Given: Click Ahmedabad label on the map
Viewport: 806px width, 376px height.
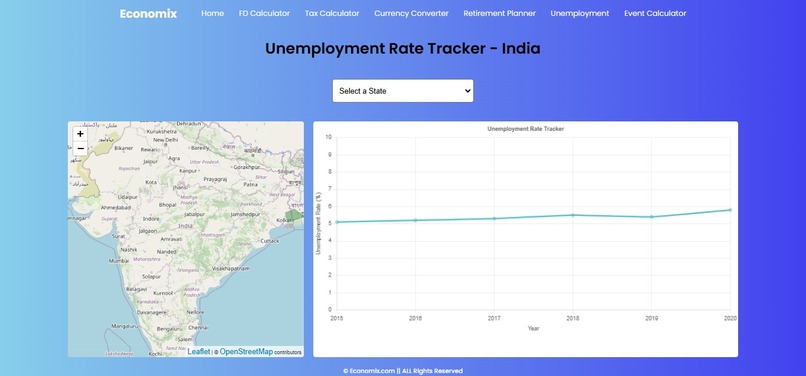Looking at the screenshot, I should pos(116,207).
